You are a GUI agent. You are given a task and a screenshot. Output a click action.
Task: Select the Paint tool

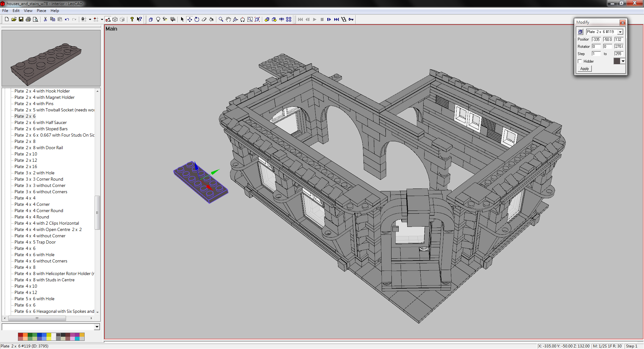[x=211, y=20]
